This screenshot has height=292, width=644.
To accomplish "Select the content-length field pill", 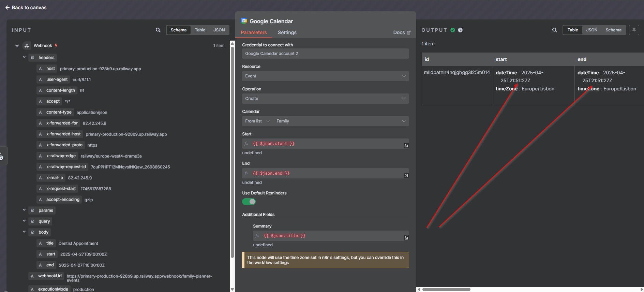I will coord(57,90).
